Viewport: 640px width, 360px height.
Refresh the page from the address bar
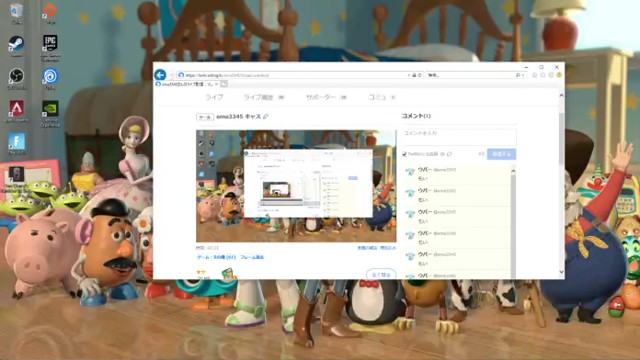[x=419, y=75]
